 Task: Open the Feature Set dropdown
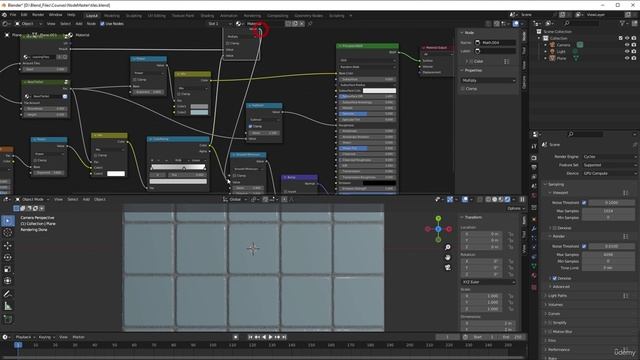pos(609,165)
